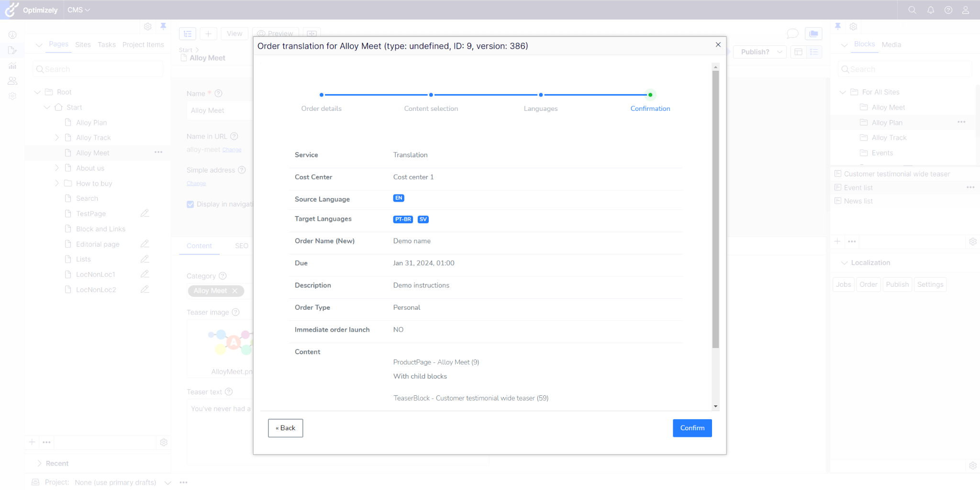
Task: Edit the TestPage pencil icon
Action: coord(145,213)
